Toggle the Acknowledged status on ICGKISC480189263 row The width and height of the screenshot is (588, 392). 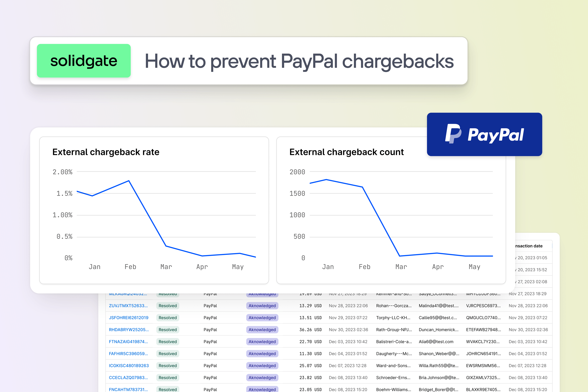(262, 366)
